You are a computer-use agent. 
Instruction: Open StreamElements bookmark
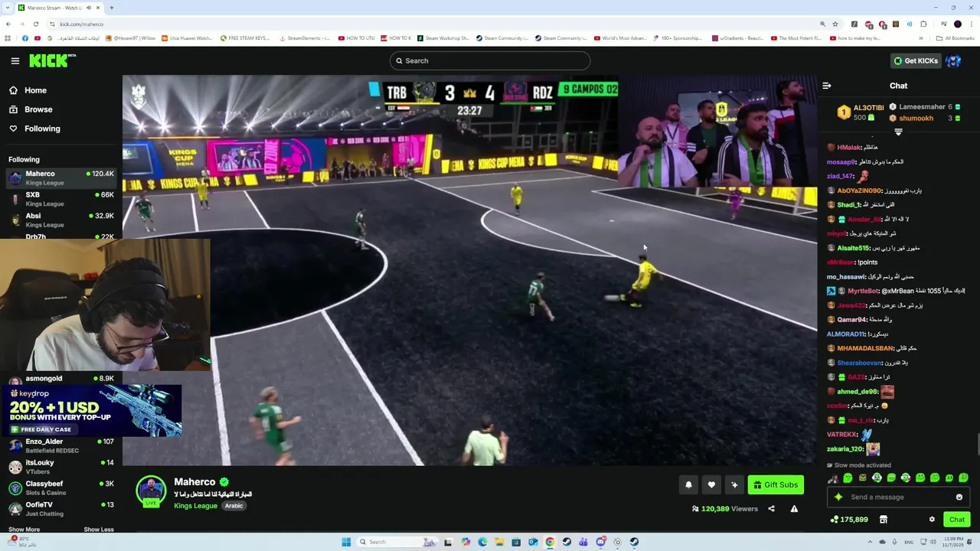[x=304, y=37]
